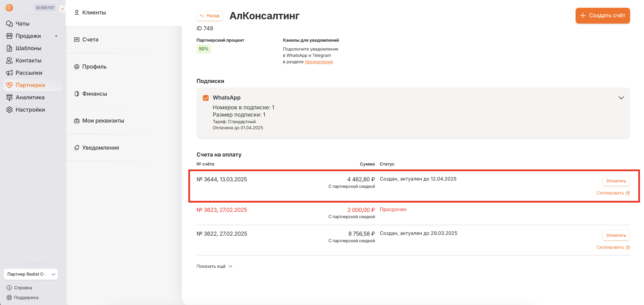This screenshot has height=305, width=644.
Task: Go to Мои реквизиты section
Action: click(x=103, y=121)
